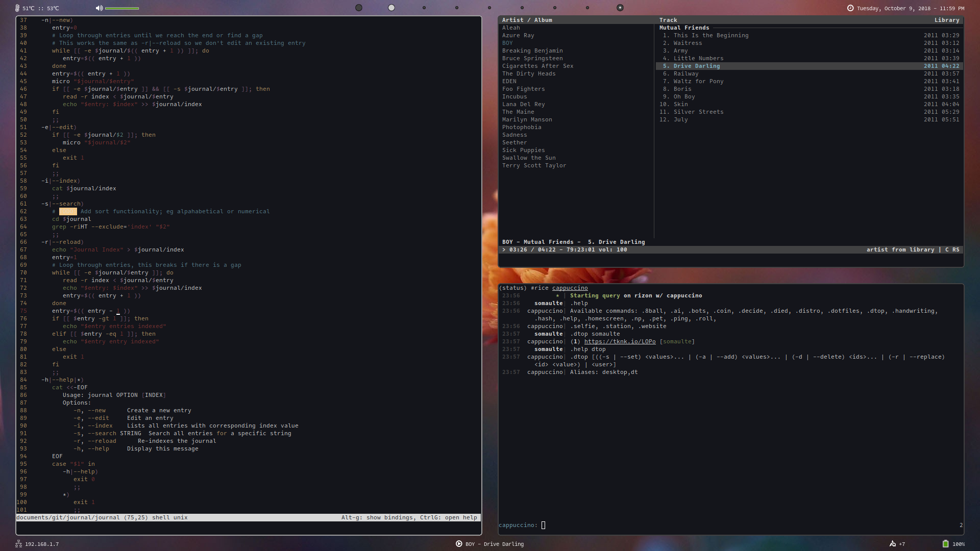Screen dimensions: 980x551
Task: Select artist EDEN
Action: click(x=509, y=81)
